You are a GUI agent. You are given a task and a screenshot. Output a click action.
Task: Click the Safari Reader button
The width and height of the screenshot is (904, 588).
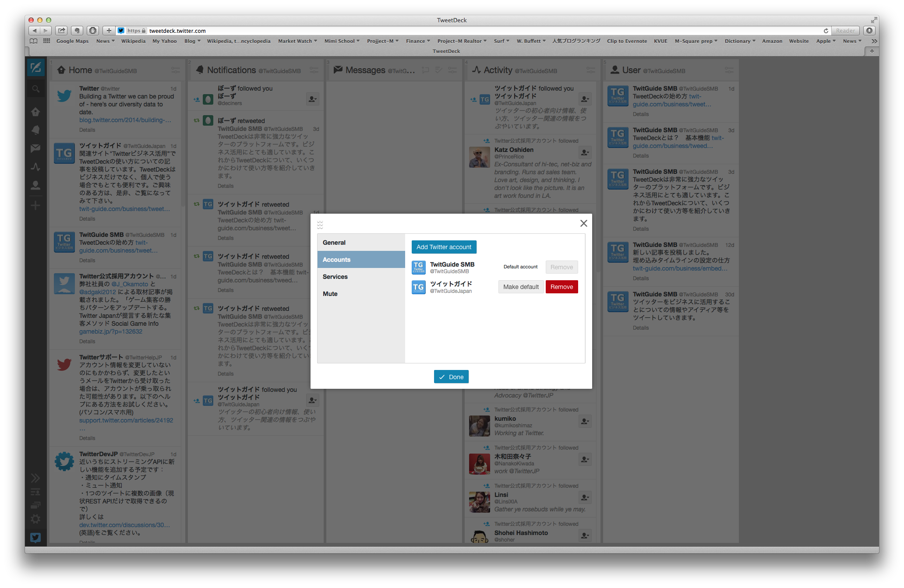(x=845, y=31)
